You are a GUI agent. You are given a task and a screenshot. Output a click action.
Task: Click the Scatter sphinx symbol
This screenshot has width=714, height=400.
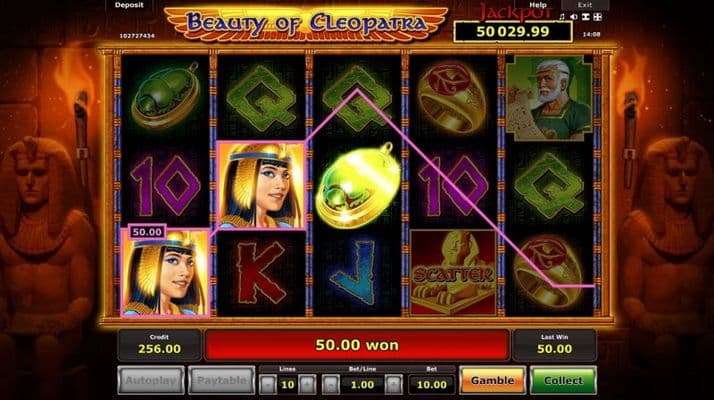point(453,272)
